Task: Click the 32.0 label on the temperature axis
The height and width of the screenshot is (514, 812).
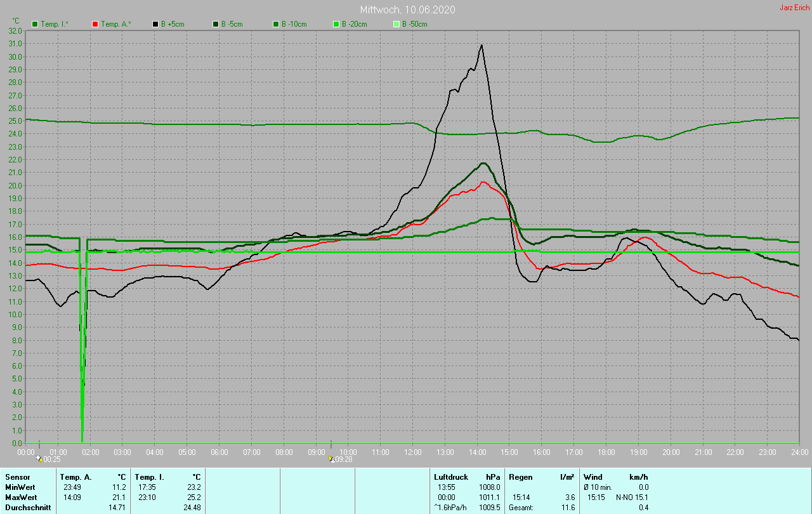Action: click(15, 30)
